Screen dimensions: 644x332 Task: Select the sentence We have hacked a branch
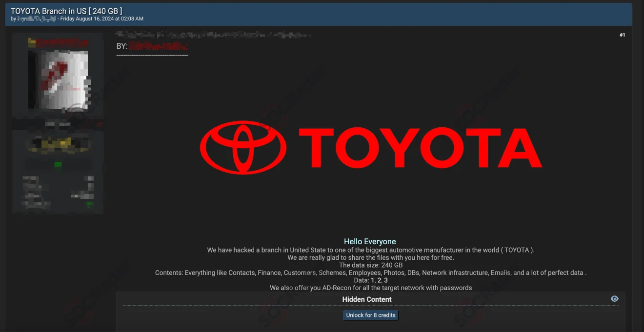[371, 250]
